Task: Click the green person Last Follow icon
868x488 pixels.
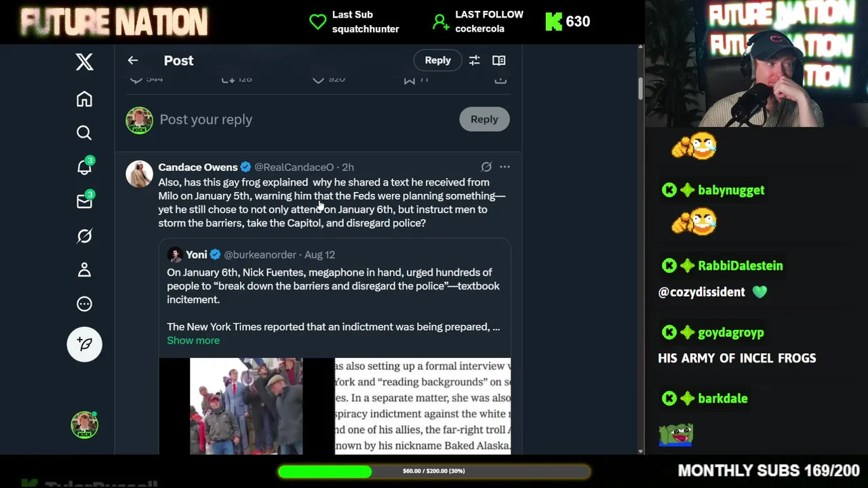Action: click(441, 22)
